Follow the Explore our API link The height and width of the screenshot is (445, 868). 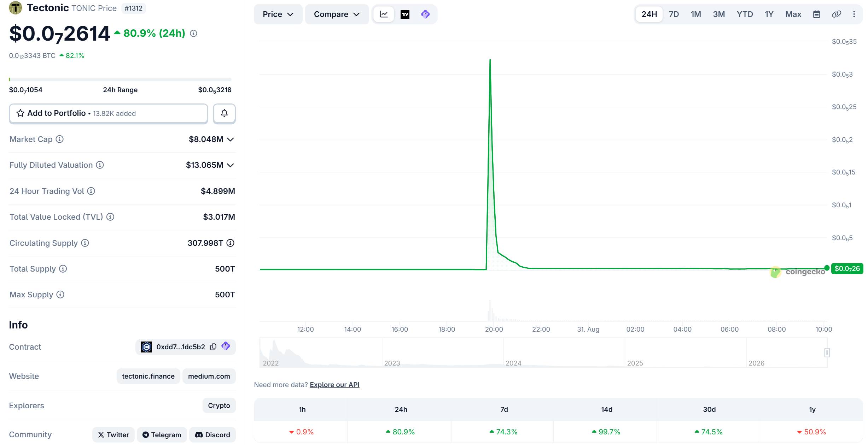click(x=334, y=385)
